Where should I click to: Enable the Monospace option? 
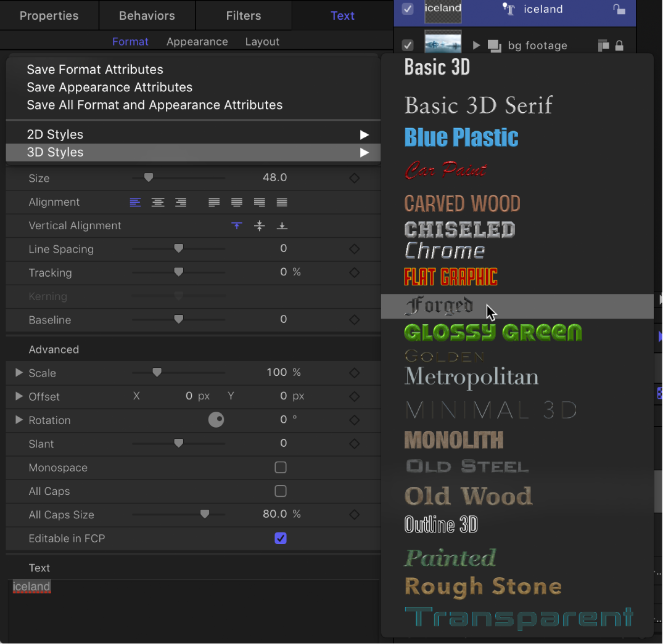click(281, 467)
